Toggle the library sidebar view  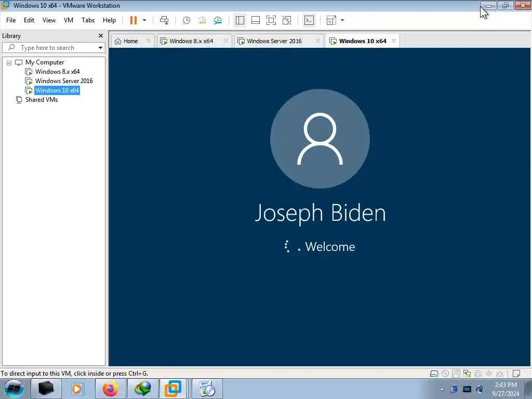click(x=240, y=20)
